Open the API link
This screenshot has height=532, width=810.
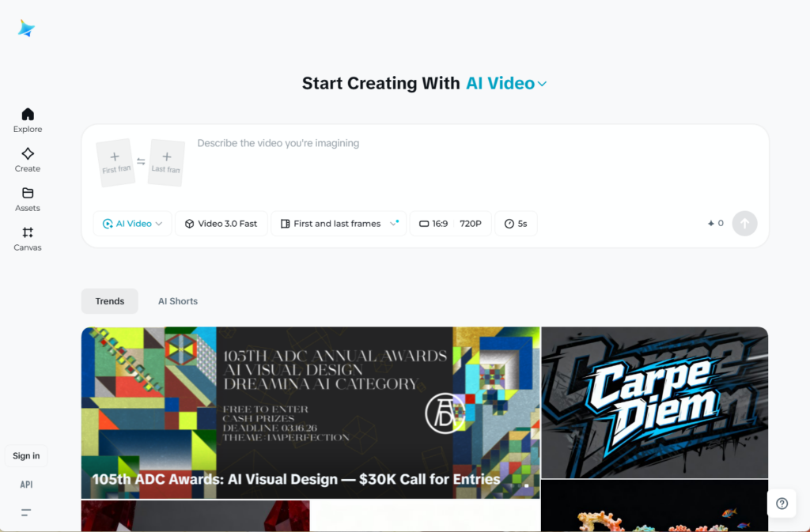26,485
